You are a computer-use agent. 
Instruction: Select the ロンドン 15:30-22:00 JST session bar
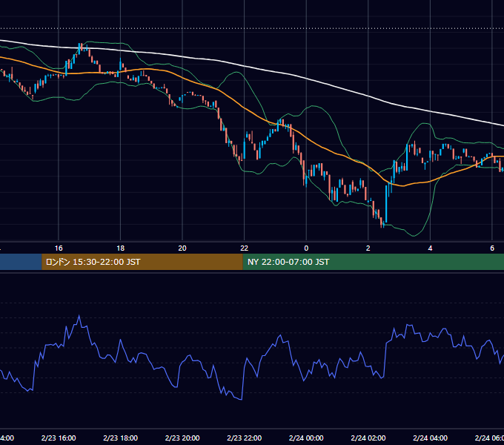142,262
